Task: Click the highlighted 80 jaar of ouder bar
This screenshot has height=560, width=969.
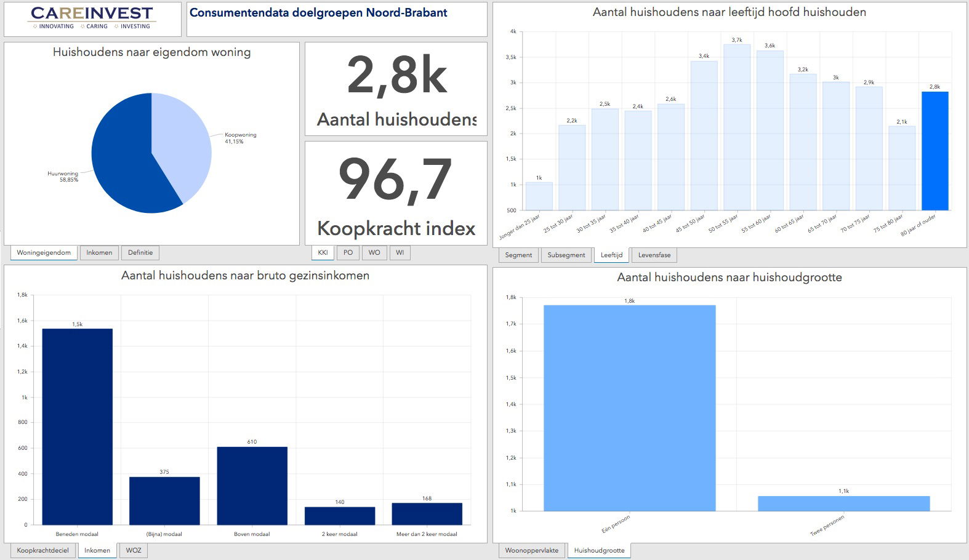Action: coord(935,151)
